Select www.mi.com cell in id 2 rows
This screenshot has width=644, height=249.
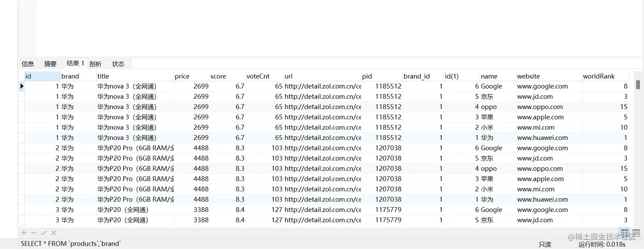pyautogui.click(x=549, y=189)
